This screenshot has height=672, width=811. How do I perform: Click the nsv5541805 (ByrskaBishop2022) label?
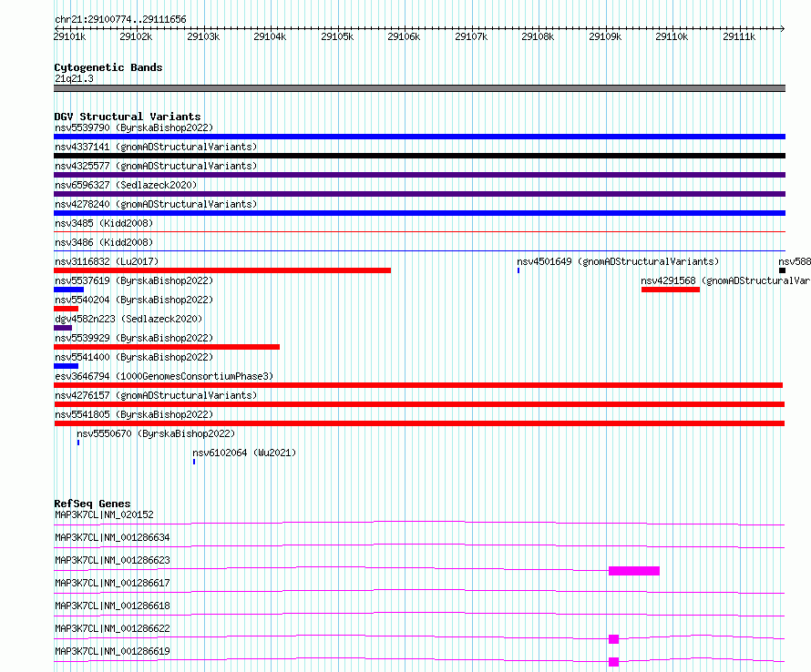(134, 414)
